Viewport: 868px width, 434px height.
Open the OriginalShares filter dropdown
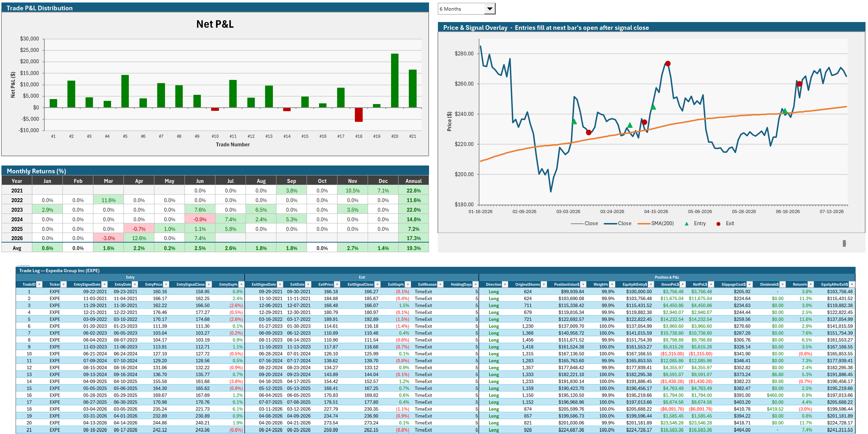(544, 284)
